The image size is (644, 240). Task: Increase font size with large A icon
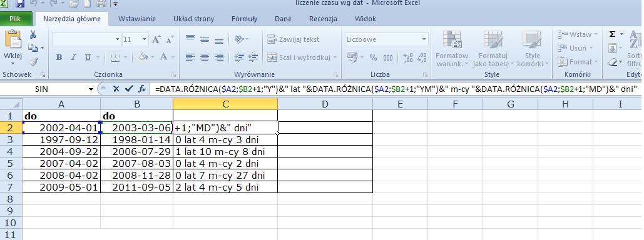[x=156, y=40]
